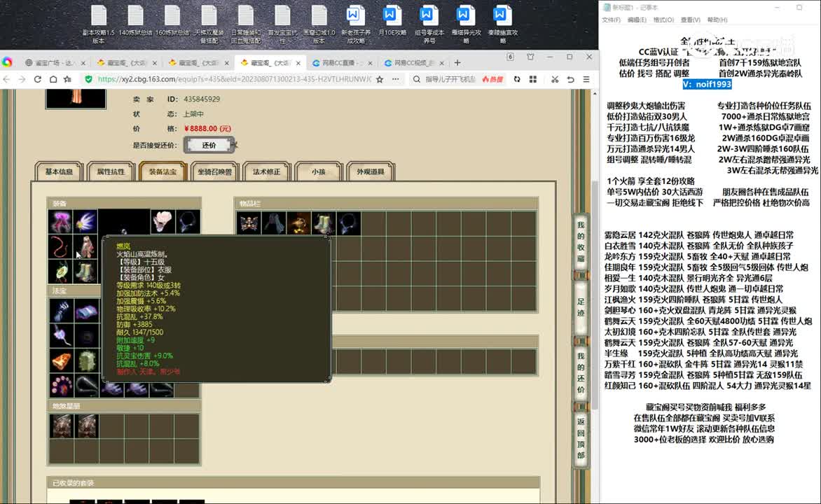Click 返回顶部 to return to top
The width and height of the screenshot is (821, 504).
click(x=581, y=439)
